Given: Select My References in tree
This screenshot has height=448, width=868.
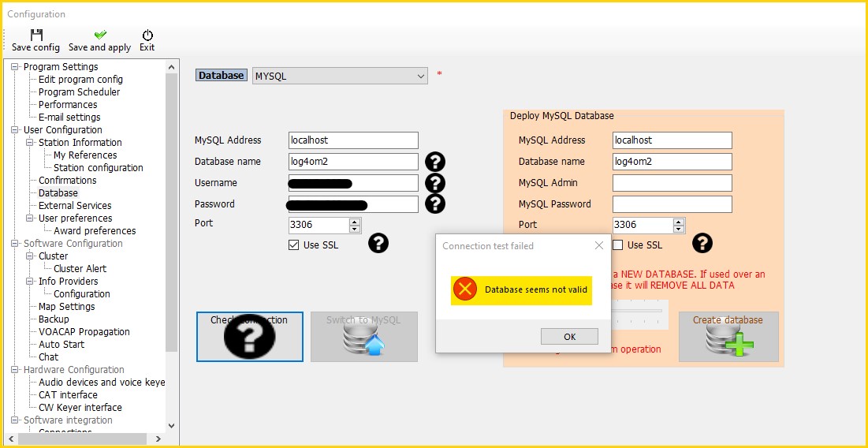Looking at the screenshot, I should tap(85, 155).
